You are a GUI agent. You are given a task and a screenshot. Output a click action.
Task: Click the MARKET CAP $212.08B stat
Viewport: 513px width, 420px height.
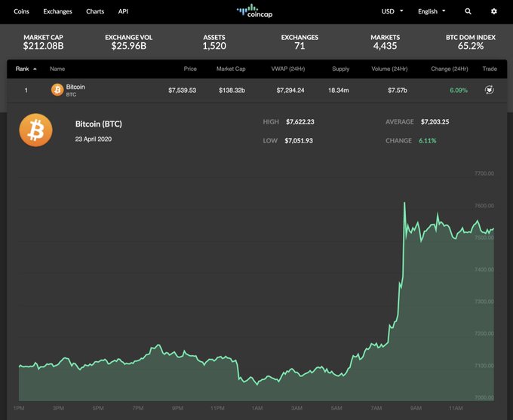click(x=43, y=42)
